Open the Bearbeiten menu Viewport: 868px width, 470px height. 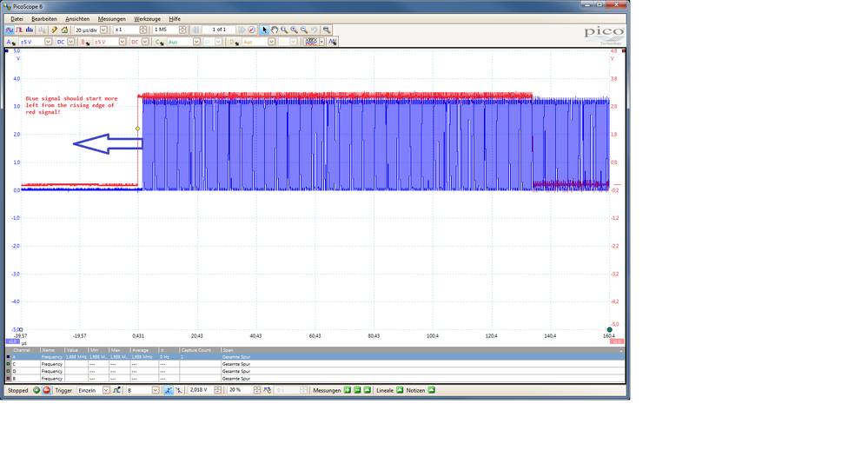tap(44, 19)
